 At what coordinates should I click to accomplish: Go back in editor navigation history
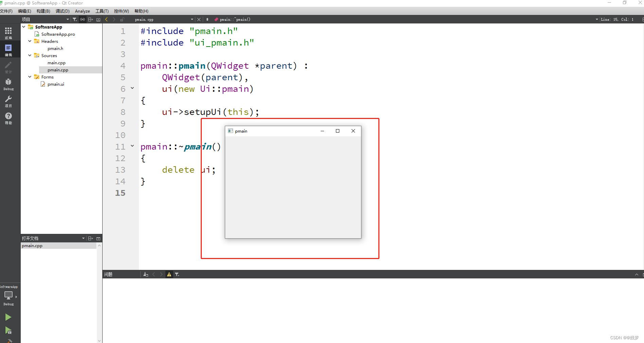tap(106, 19)
